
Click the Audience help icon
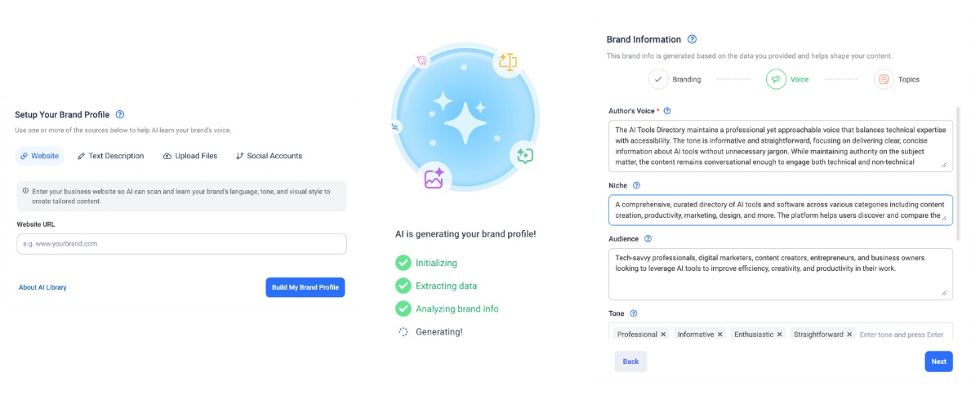(x=648, y=239)
